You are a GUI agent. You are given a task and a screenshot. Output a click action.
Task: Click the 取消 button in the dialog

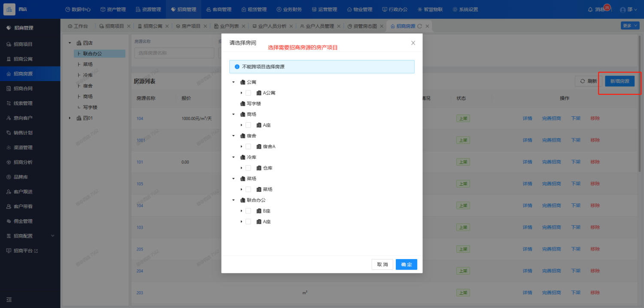(383, 265)
